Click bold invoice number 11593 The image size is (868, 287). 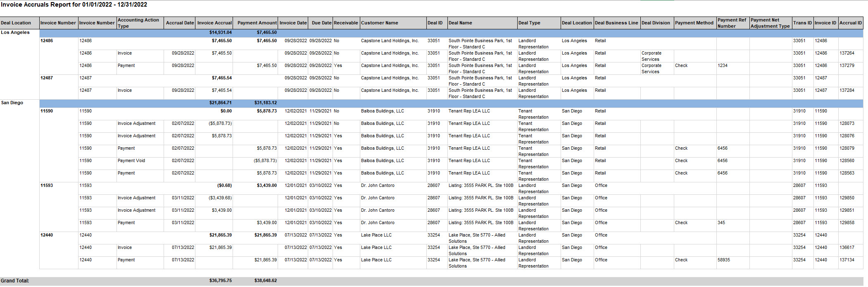tap(47, 185)
